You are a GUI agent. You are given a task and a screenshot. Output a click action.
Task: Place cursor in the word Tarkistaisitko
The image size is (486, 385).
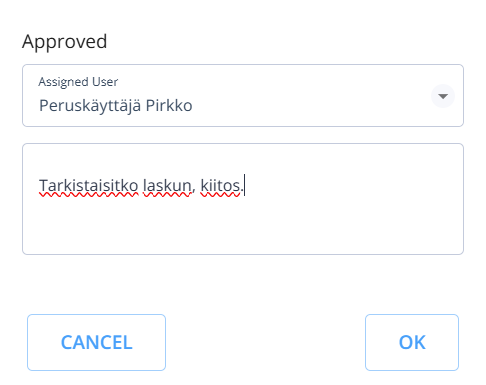pyautogui.click(x=89, y=186)
